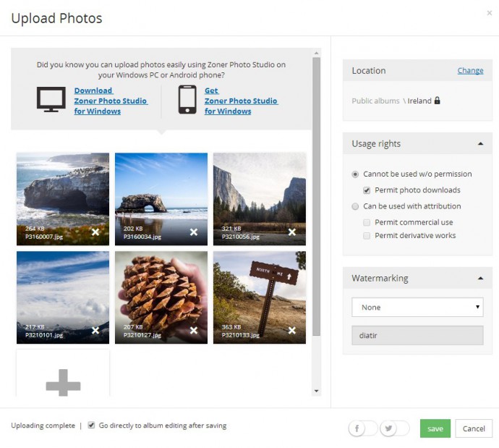This screenshot has width=499, height=448.
Task: Open Download Zoner Photo Studio for Windows link
Action: pos(110,101)
